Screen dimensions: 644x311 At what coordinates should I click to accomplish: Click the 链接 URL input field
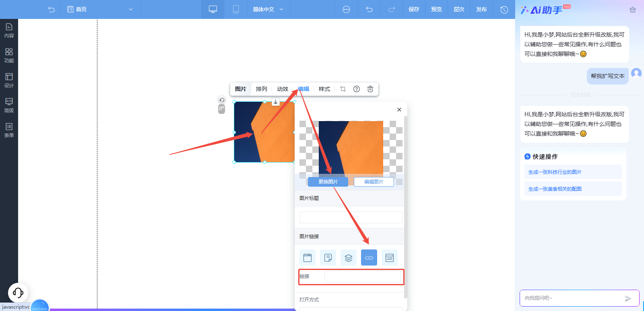click(x=363, y=276)
